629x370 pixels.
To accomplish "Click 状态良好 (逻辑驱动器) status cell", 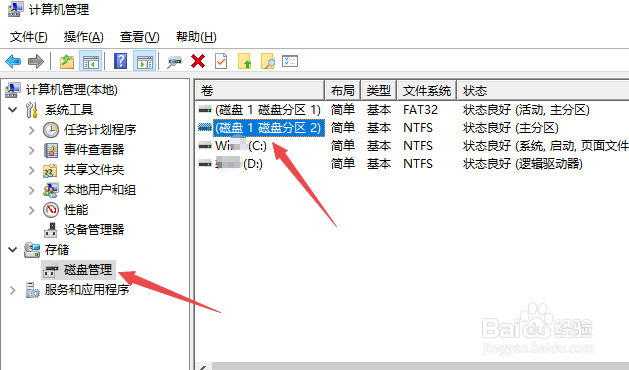I will click(522, 163).
